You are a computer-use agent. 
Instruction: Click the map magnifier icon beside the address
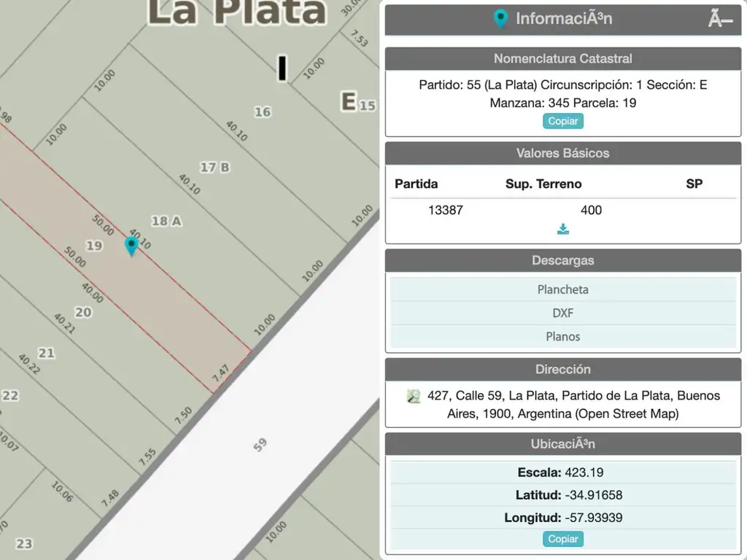pyautogui.click(x=414, y=397)
